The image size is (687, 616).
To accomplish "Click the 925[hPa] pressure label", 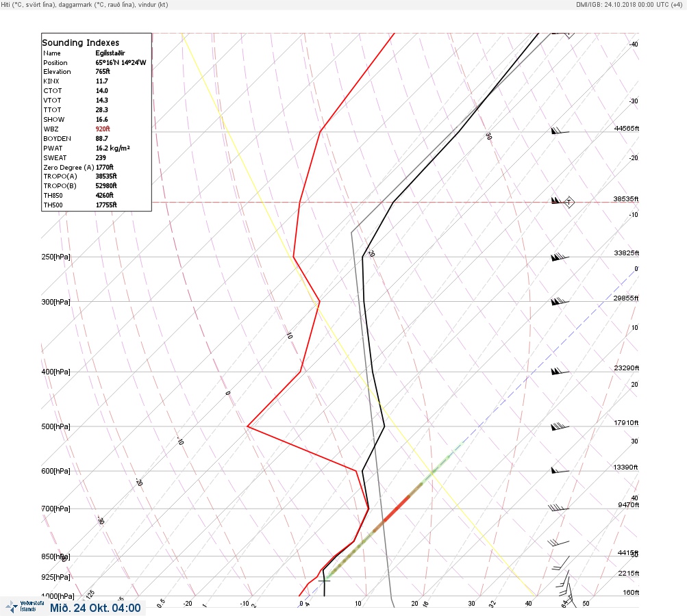I will pos(55,577).
